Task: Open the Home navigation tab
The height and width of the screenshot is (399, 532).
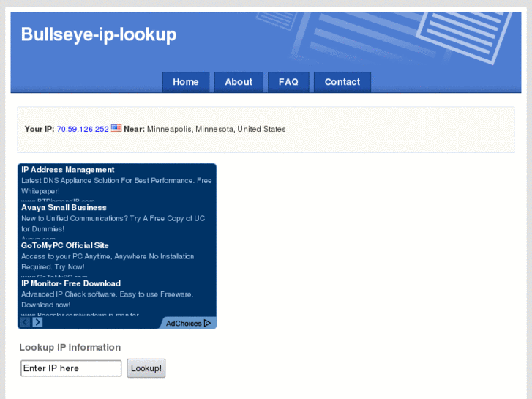Action: tap(186, 82)
